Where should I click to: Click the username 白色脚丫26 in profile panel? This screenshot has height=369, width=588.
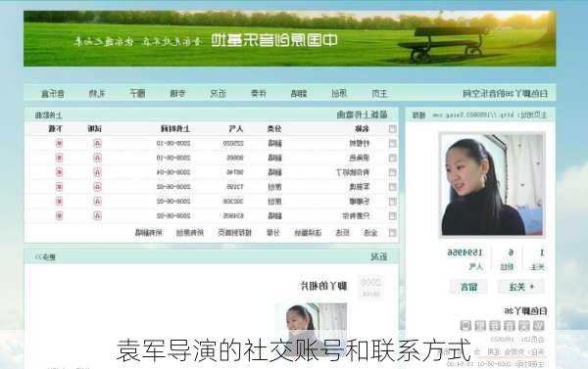pyautogui.click(x=525, y=310)
